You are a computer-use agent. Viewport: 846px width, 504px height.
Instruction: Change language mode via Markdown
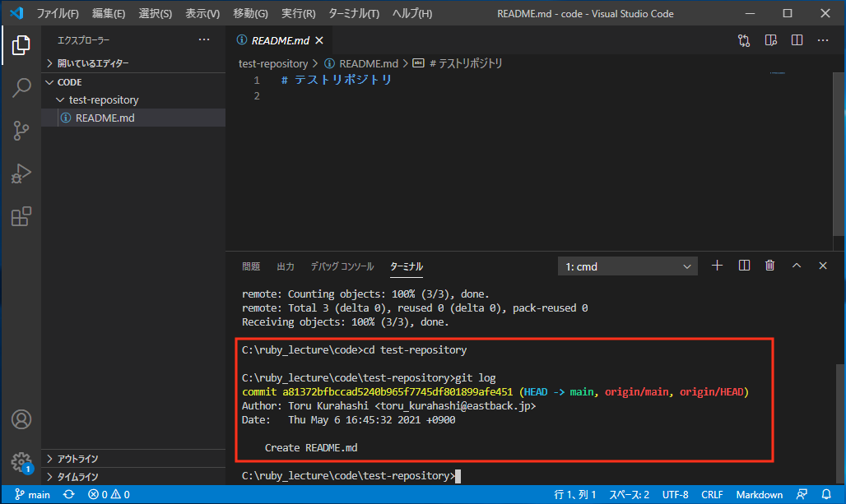[x=759, y=494]
